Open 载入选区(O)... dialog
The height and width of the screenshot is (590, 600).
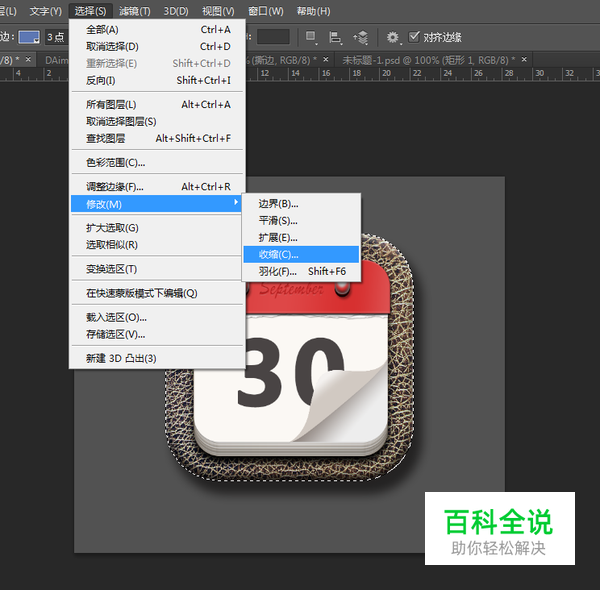(x=157, y=317)
